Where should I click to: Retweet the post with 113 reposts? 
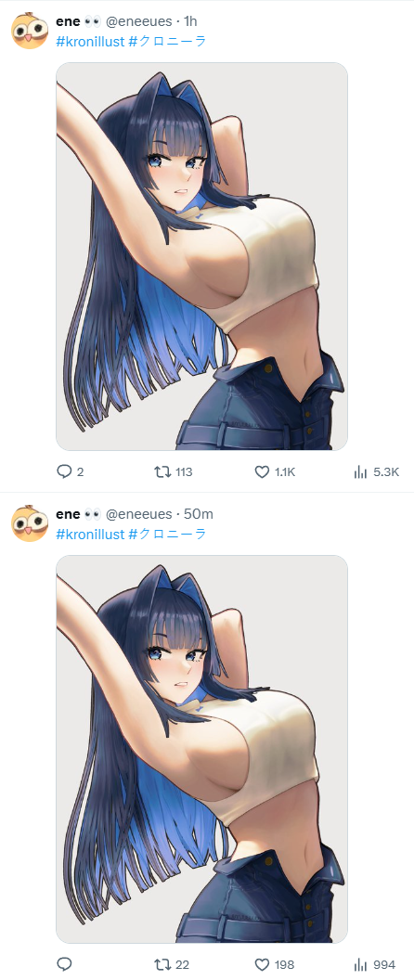(174, 471)
